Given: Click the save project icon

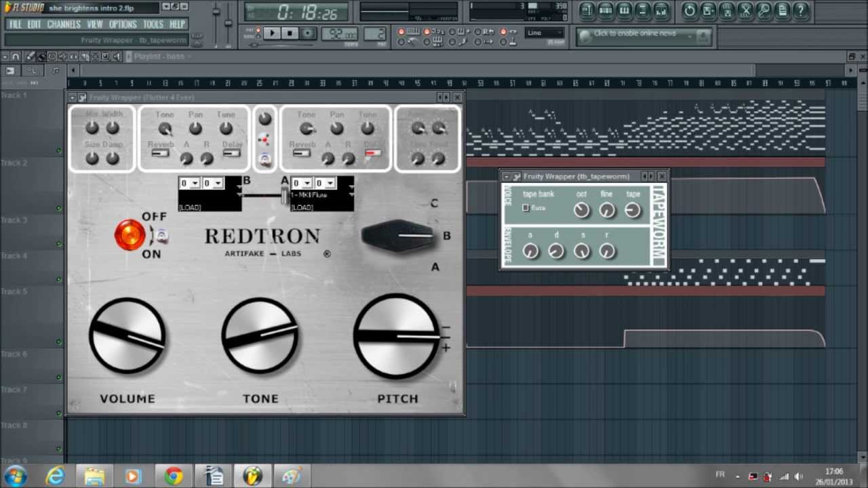Looking at the screenshot, I should click(708, 10).
